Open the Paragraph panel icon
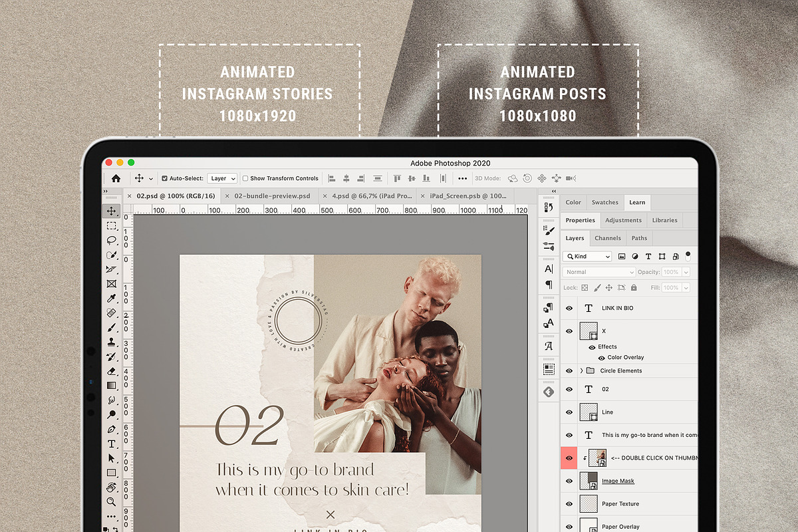This screenshot has width=798, height=532. pos(549,285)
